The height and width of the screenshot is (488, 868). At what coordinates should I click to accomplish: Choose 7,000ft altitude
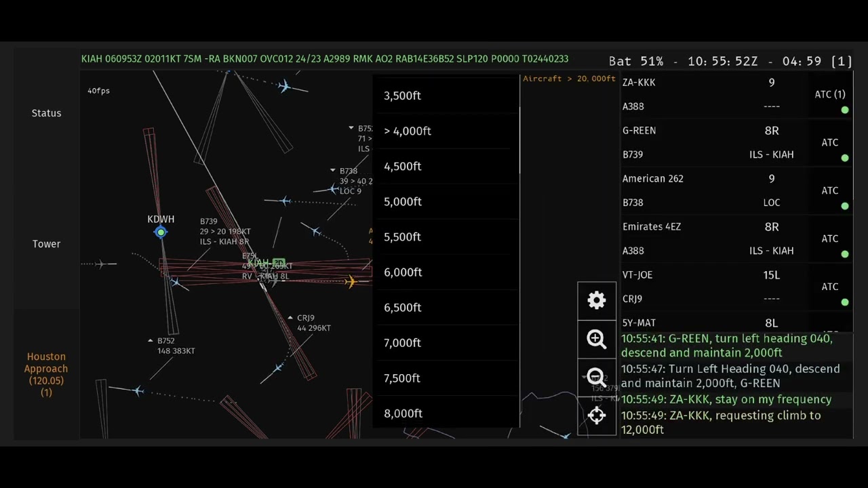pos(446,342)
